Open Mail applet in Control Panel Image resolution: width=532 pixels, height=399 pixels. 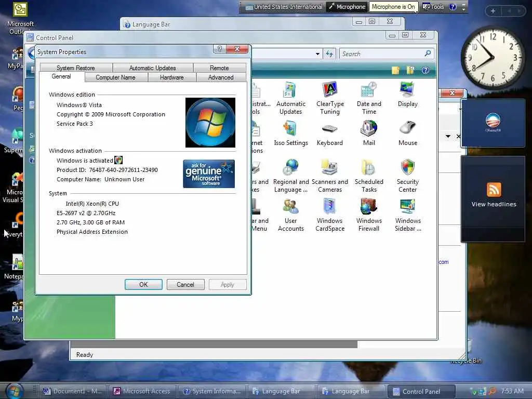[x=369, y=134]
